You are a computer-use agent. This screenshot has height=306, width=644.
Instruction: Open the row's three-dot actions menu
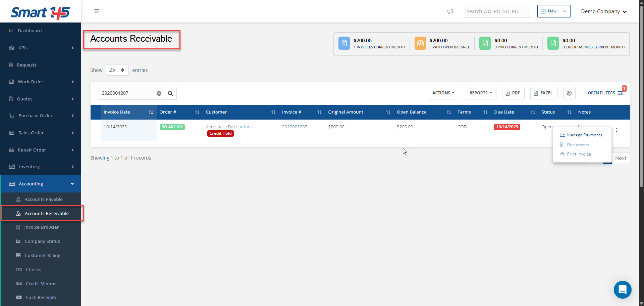pyautogui.click(x=616, y=130)
